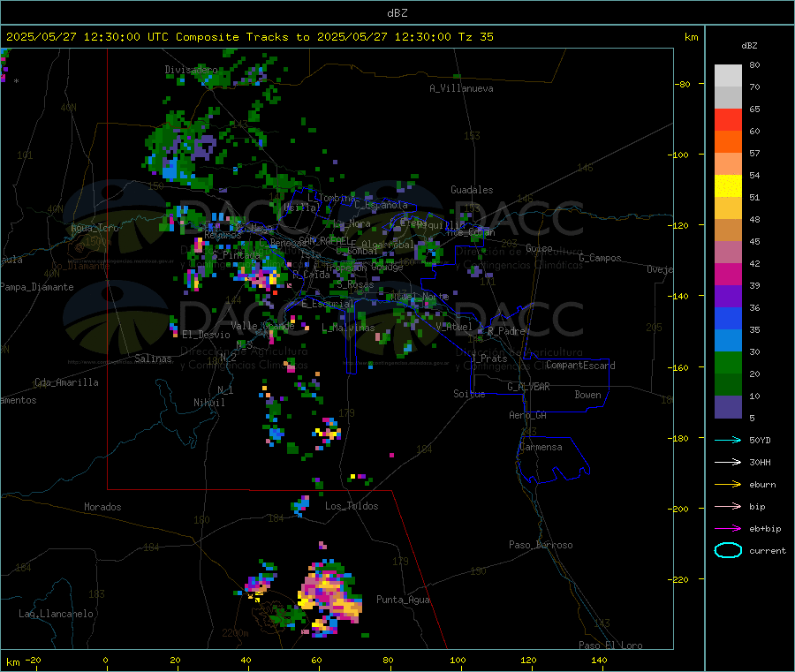Viewport: 795px width, 672px height.
Task: Click the 'Paso_El_Loro' map label
Action: [x=610, y=646]
